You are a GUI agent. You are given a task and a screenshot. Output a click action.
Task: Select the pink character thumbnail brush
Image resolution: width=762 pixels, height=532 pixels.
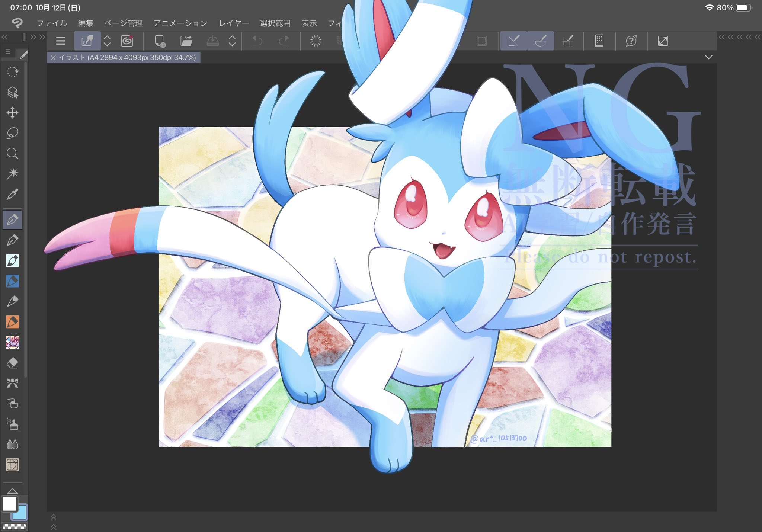pos(12,342)
